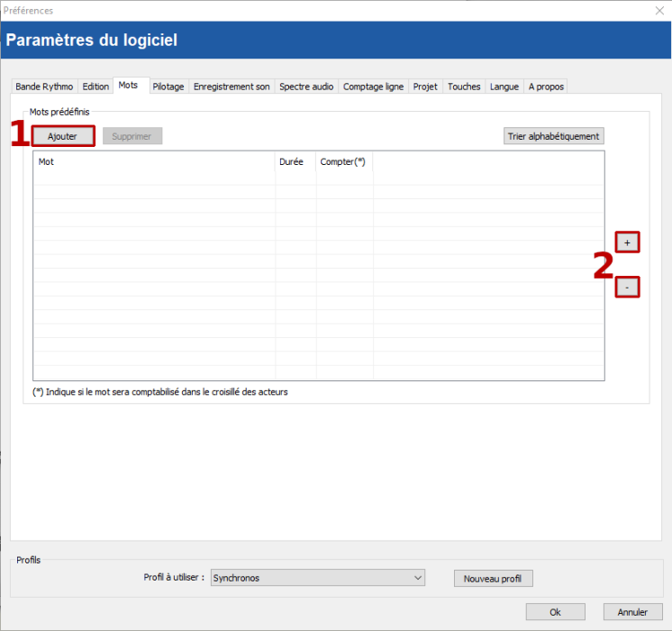Switch to the Bande Rythmo tab
Screen dimensions: 672x631
coord(44,87)
